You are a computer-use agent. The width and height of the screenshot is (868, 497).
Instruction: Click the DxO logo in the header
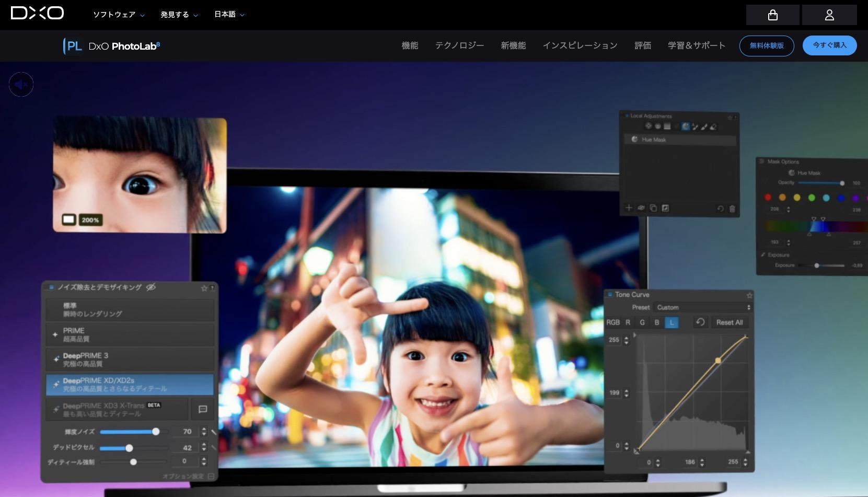(37, 13)
